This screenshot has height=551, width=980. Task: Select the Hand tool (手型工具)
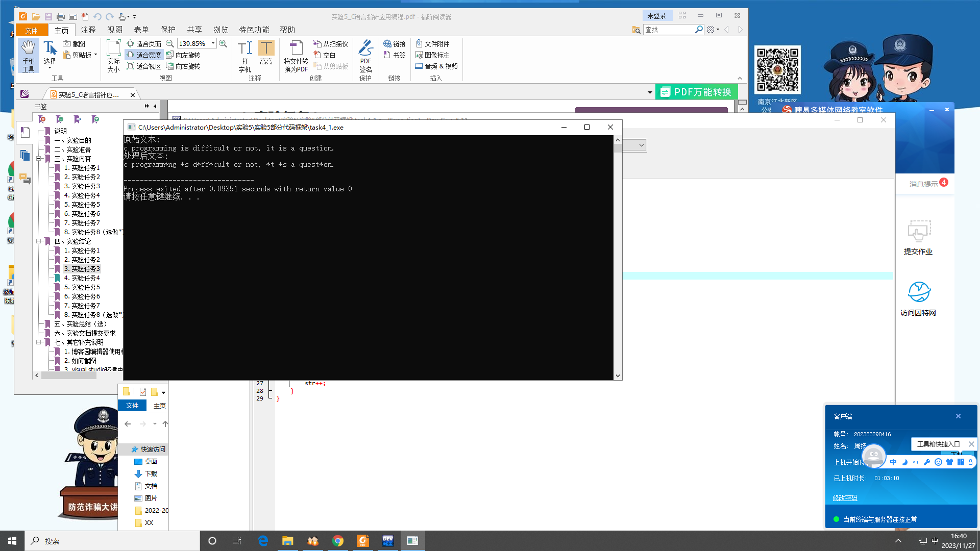pyautogui.click(x=28, y=56)
